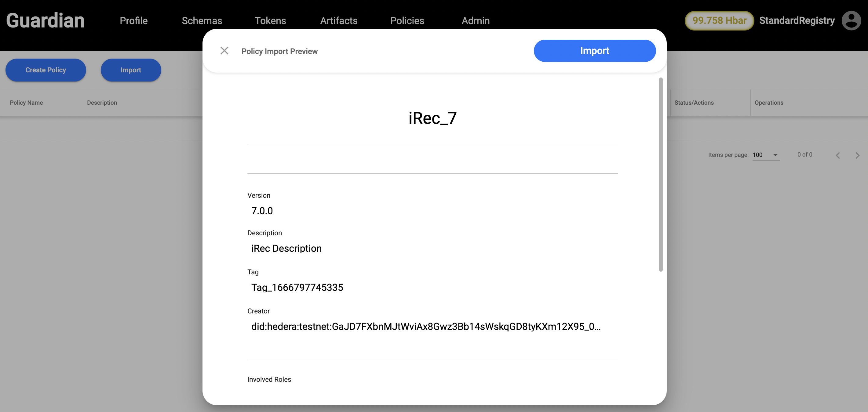Go to previous page arrow

838,155
